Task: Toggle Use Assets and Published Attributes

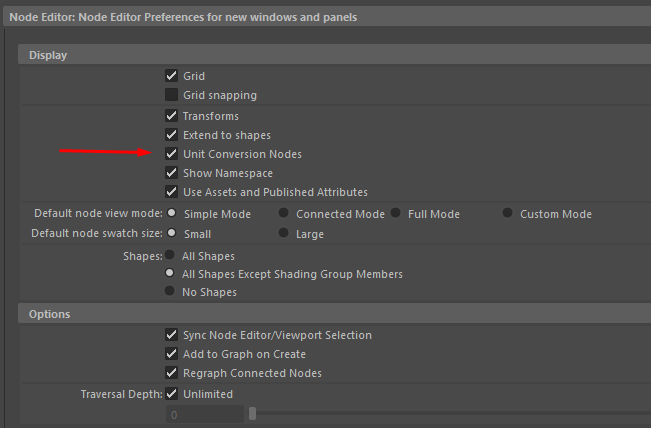Action: (171, 192)
